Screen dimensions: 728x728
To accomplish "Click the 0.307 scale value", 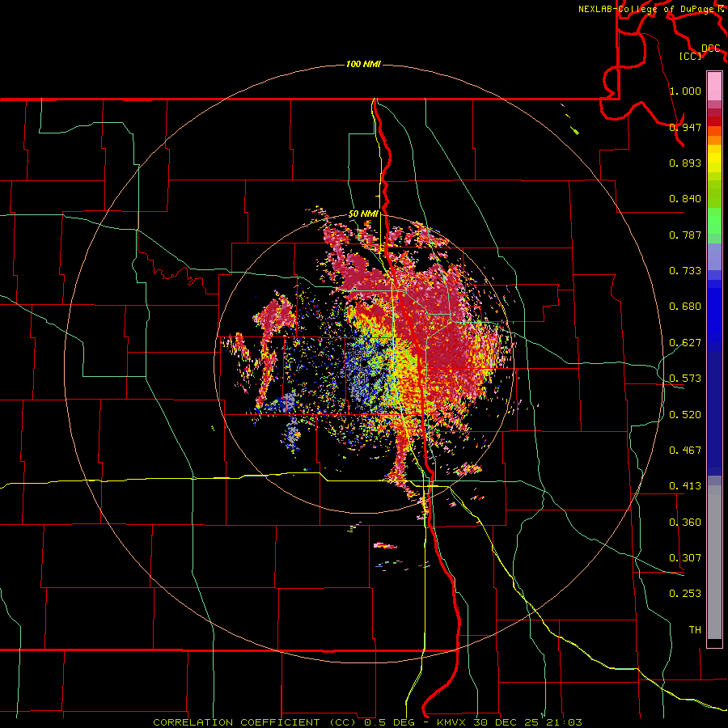I will 685,558.
